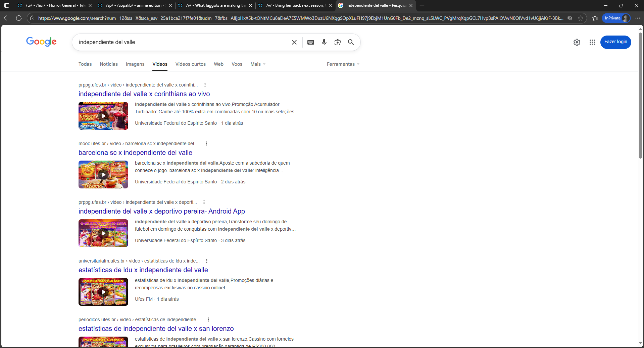The width and height of the screenshot is (644, 348).
Task: Open a new tab with the plus icon
Action: (x=422, y=5)
